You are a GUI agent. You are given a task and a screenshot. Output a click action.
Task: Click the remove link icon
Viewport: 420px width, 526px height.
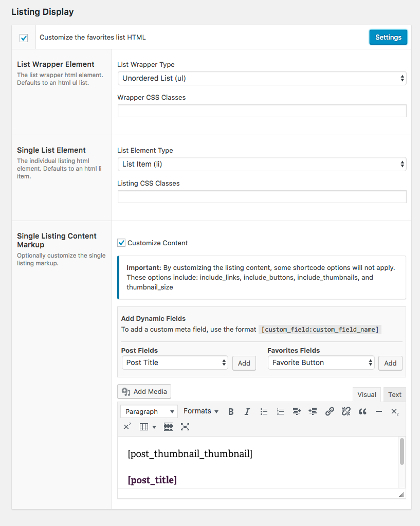coord(346,411)
